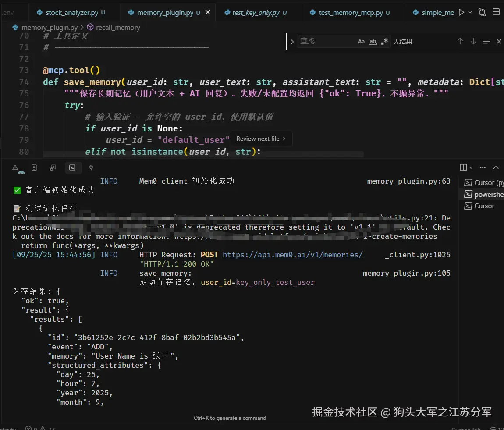Open the compare changes icon
The image size is (504, 430).
pyautogui.click(x=482, y=12)
